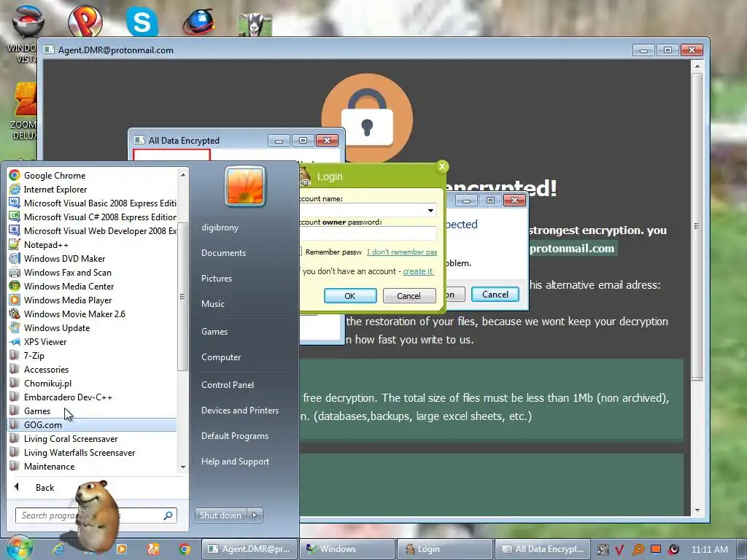
Task: Switch to Agent.DMR taskbar window
Action: click(x=249, y=549)
